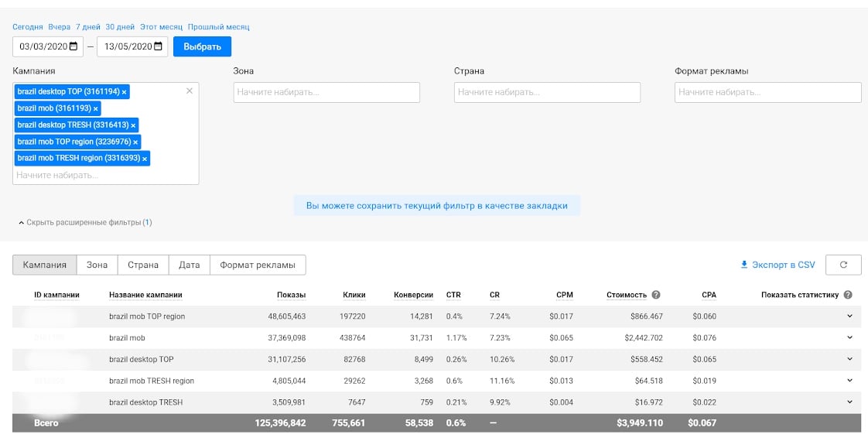Screen dimensions: 868x438
Task: Remove the brazil mob TRESH region tag
Action: [x=145, y=159]
